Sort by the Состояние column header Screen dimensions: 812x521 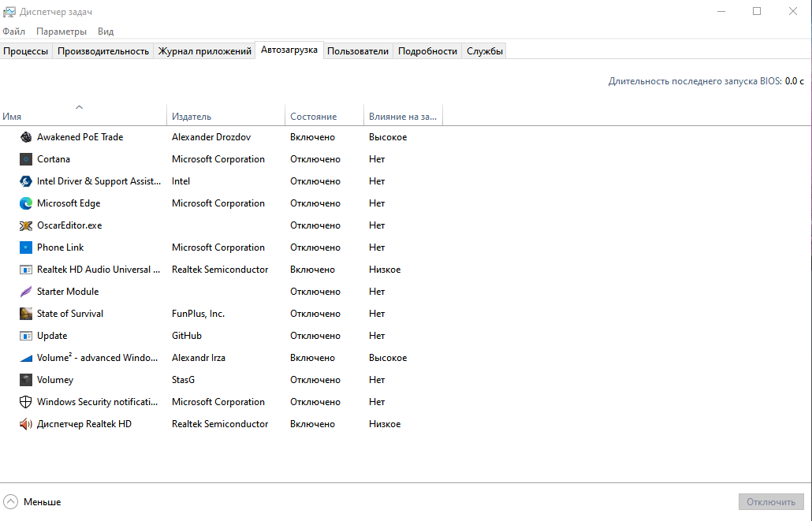[324, 114]
